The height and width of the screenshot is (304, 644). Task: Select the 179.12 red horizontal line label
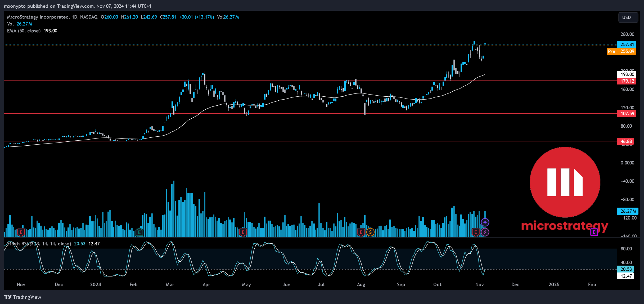[627, 81]
